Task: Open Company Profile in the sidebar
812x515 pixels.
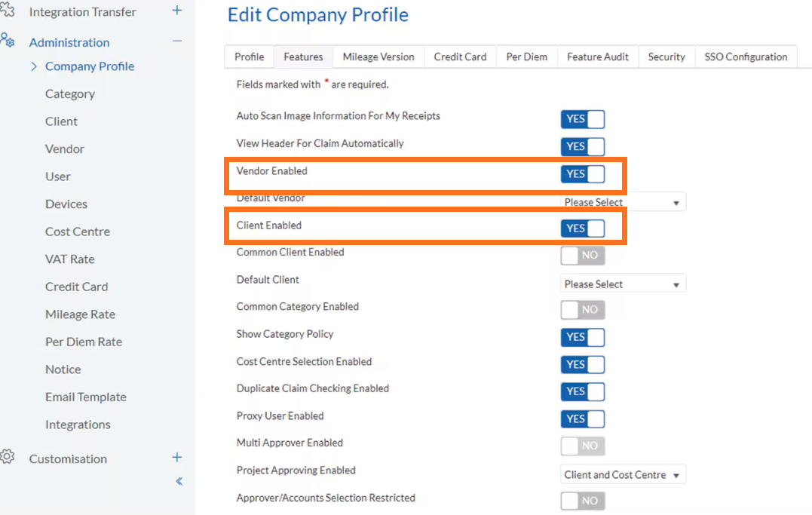Action: click(x=90, y=66)
